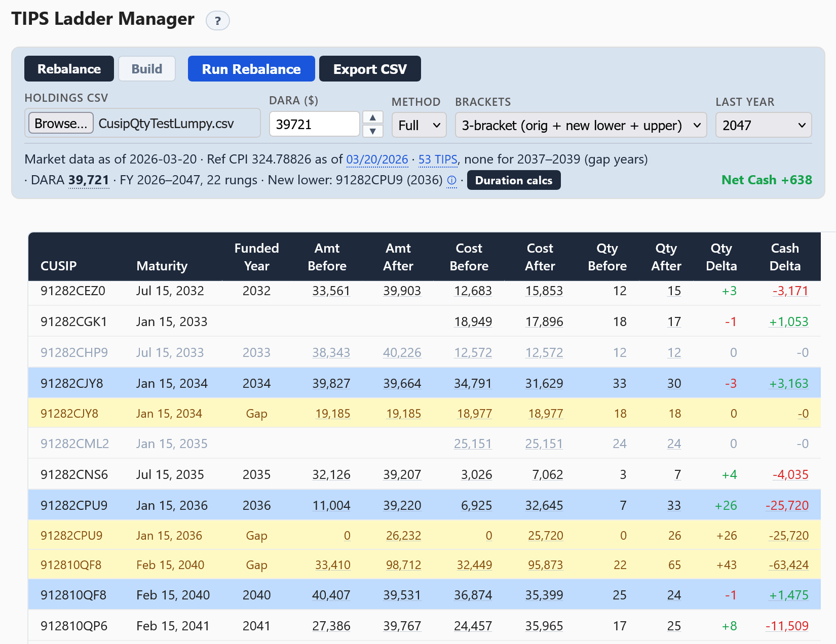836x644 pixels.
Task: Open the Last Year 2047 dropdown
Action: 764,125
